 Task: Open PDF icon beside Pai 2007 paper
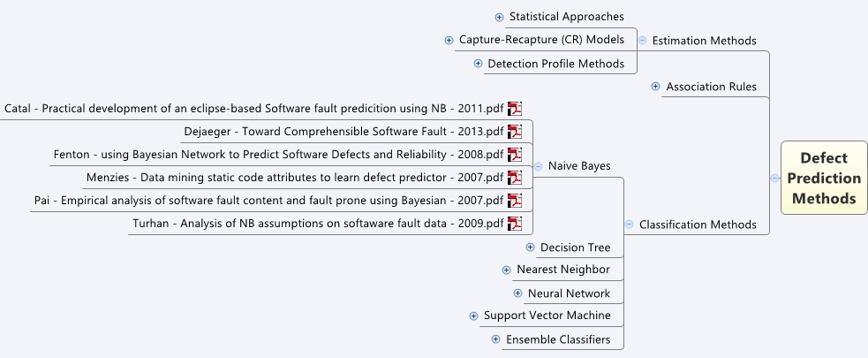[x=515, y=201]
